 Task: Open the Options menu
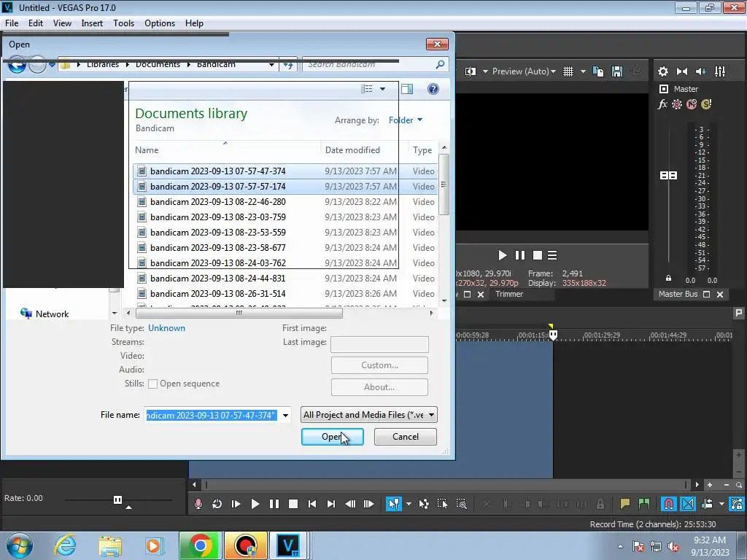(x=160, y=23)
